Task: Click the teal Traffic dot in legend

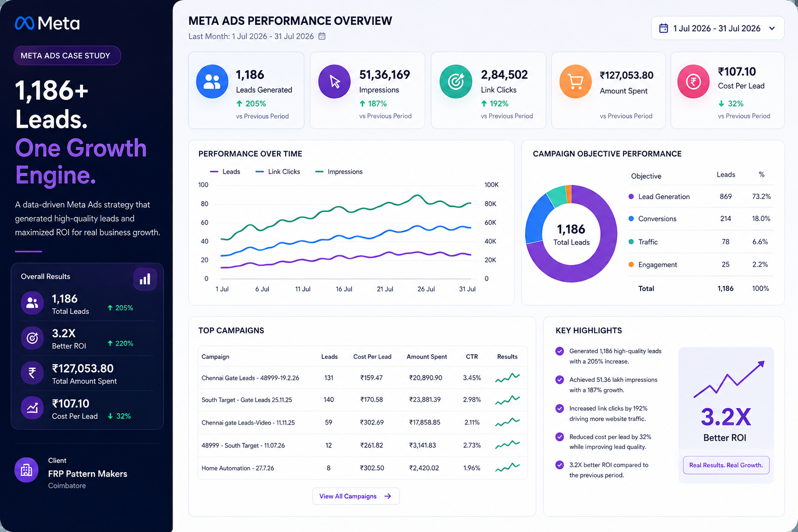Action: (631, 242)
